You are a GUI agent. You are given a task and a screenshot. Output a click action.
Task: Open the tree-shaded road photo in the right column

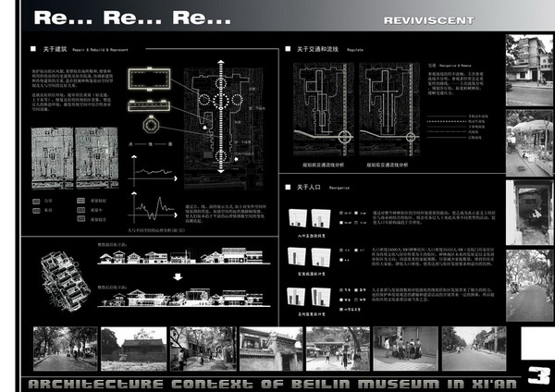point(529,286)
